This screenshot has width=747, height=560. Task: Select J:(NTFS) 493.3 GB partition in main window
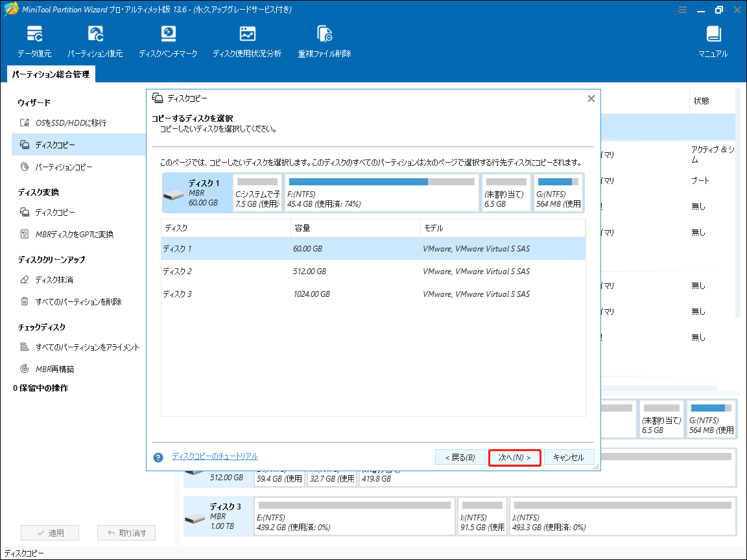622,517
